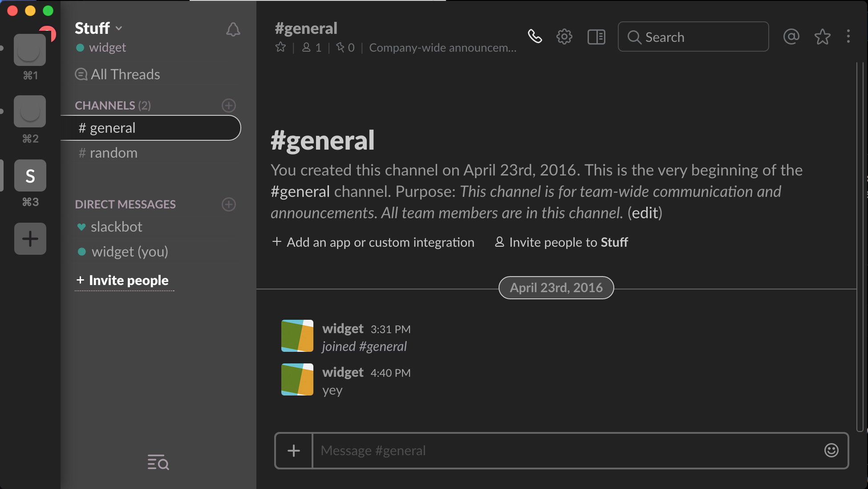This screenshot has width=868, height=489.
Task: Click Invite people to Stuff link
Action: pyautogui.click(x=560, y=242)
